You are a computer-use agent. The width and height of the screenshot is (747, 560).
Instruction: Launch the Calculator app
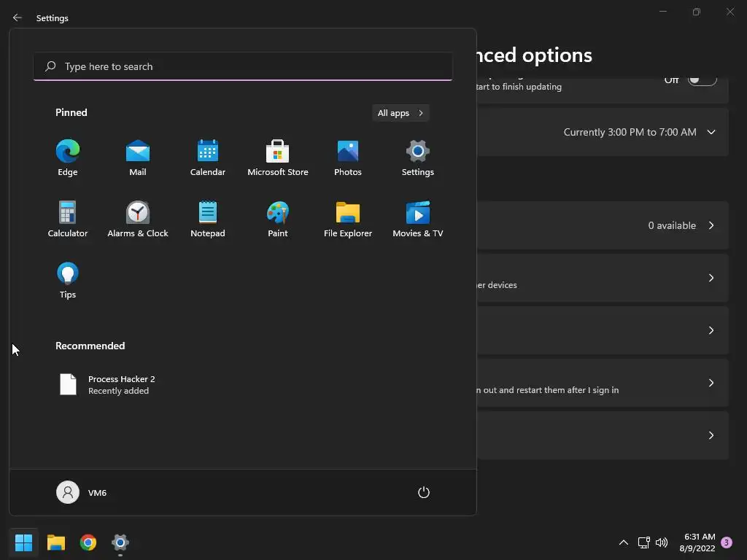68,219
